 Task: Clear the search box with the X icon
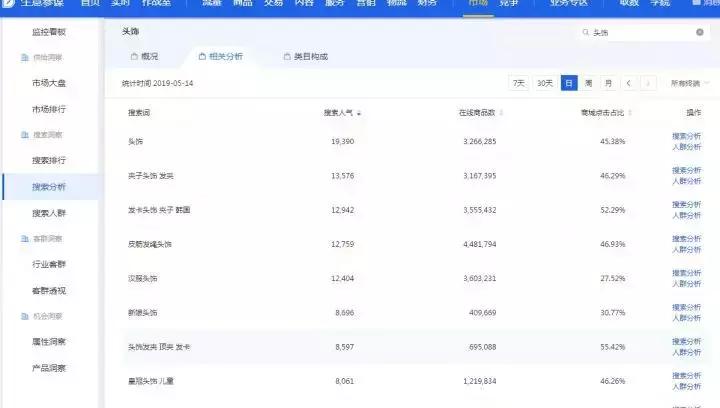700,32
